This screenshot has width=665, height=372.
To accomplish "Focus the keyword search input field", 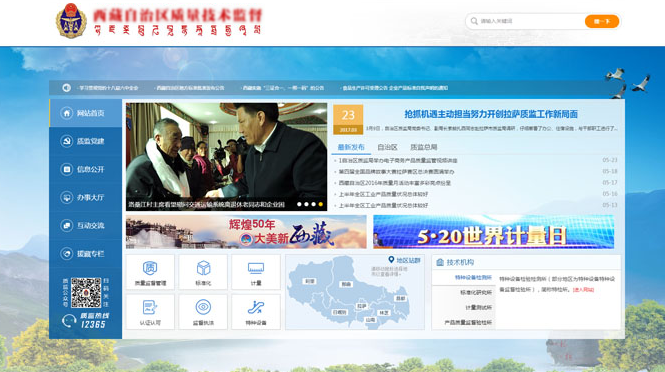I will pos(530,21).
